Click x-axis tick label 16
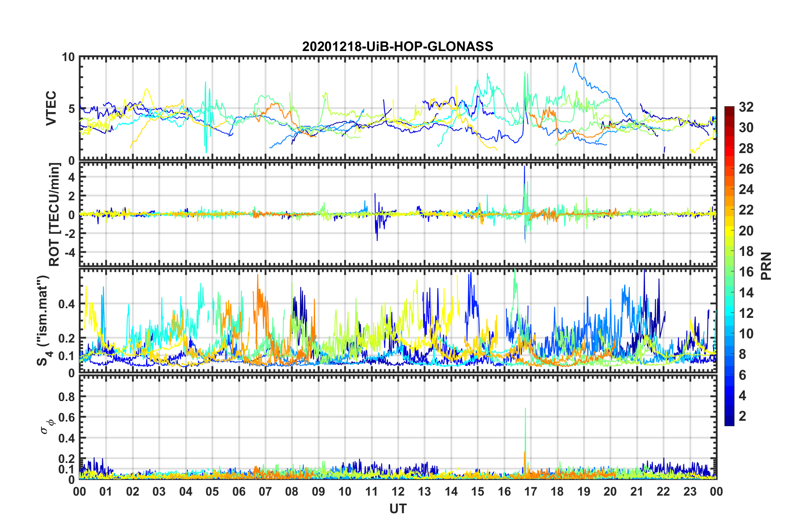Screen dimensions: 796x532 point(504,491)
